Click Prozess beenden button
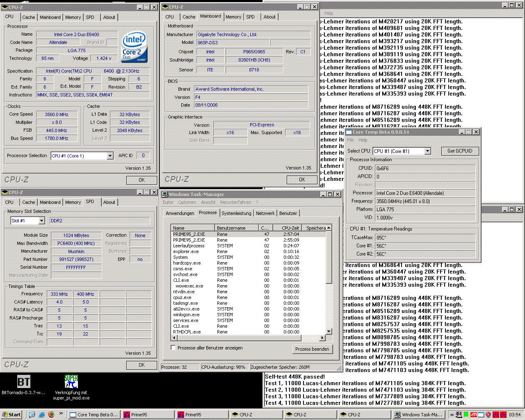This screenshot has width=525, height=420. (x=312, y=349)
